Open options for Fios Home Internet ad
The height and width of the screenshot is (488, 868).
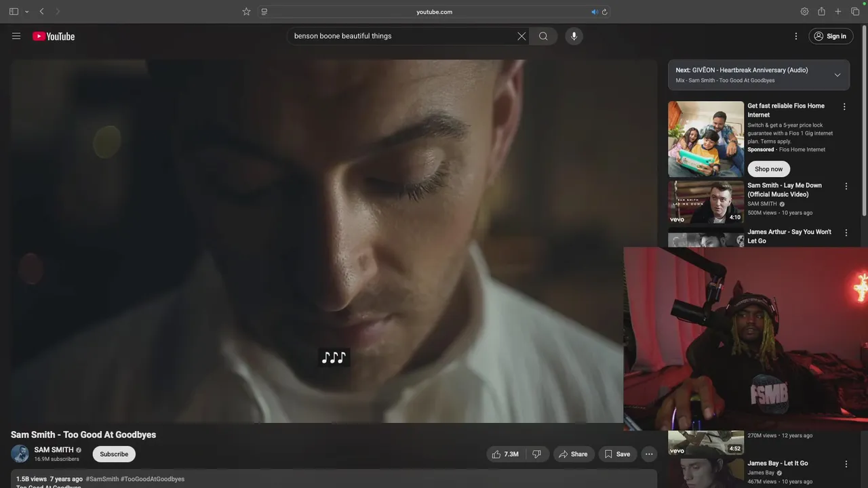(844, 106)
